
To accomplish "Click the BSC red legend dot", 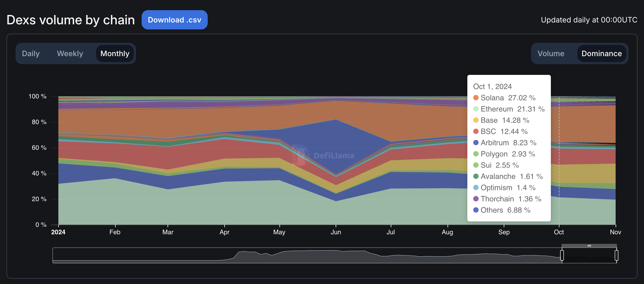I will click(x=476, y=132).
